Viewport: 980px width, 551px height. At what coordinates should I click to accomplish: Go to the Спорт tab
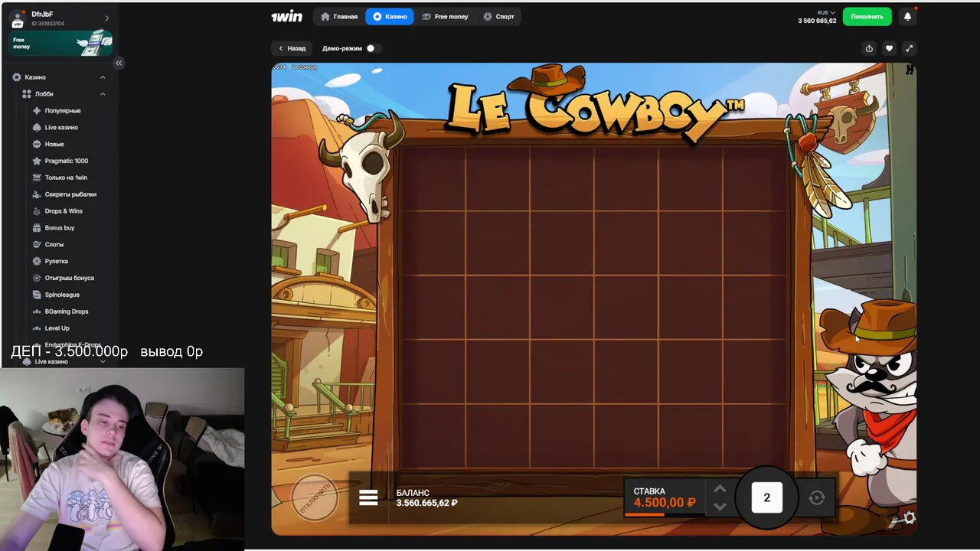coord(499,16)
